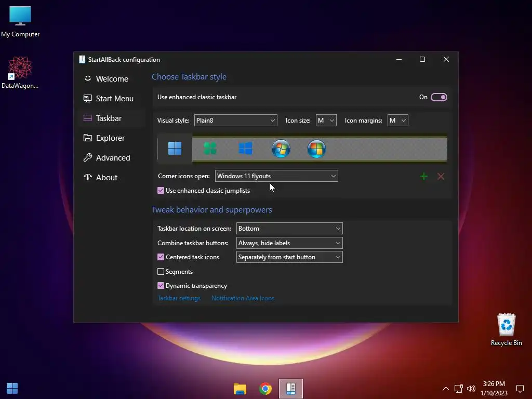Viewport: 532px width, 399px height.
Task: Open Corner icons open dropdown
Action: click(276, 176)
